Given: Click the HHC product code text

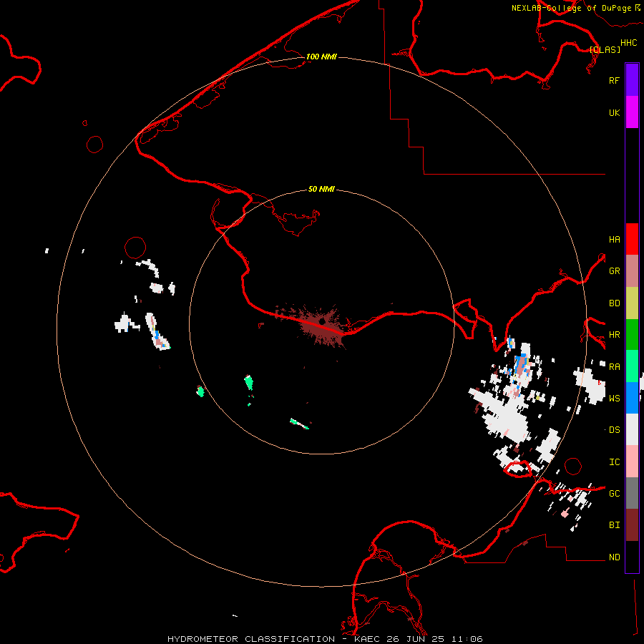Looking at the screenshot, I should pyautogui.click(x=629, y=43).
